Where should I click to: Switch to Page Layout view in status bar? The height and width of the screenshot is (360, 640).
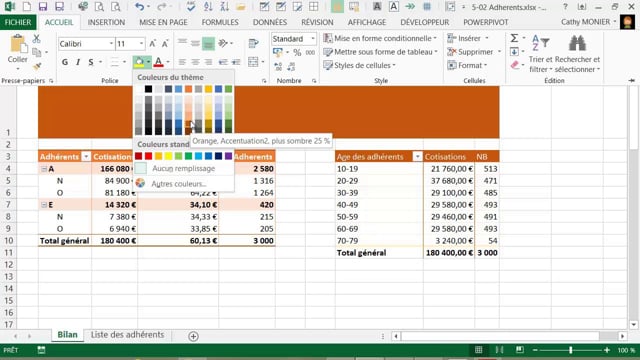point(499,350)
